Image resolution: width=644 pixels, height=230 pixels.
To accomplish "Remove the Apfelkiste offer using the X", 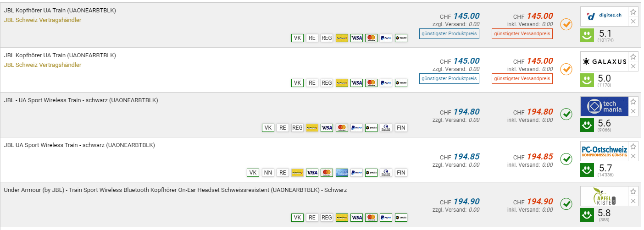I will click(x=633, y=201).
